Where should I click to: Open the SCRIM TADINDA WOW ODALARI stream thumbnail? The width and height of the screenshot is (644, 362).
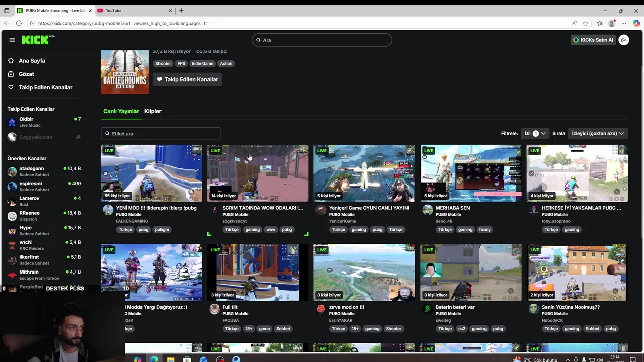click(x=258, y=173)
